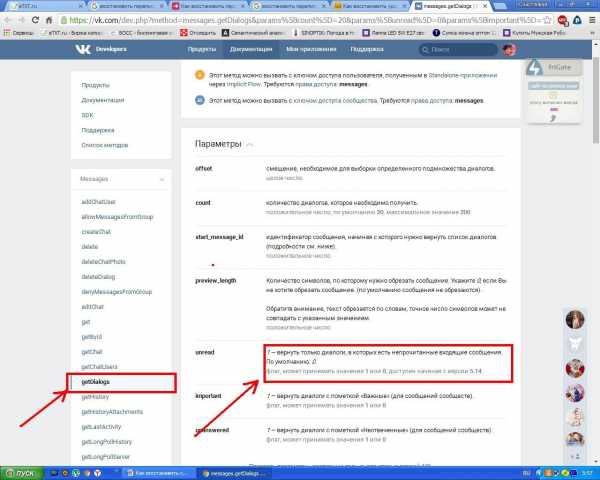
Task: Collapse the Параметры section chevron
Action: pyautogui.click(x=250, y=145)
